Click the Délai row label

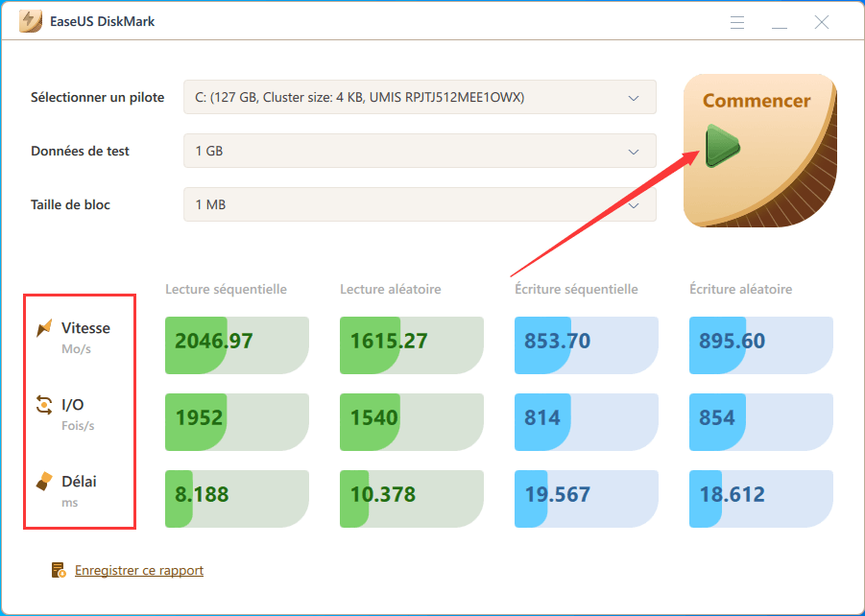(79, 481)
